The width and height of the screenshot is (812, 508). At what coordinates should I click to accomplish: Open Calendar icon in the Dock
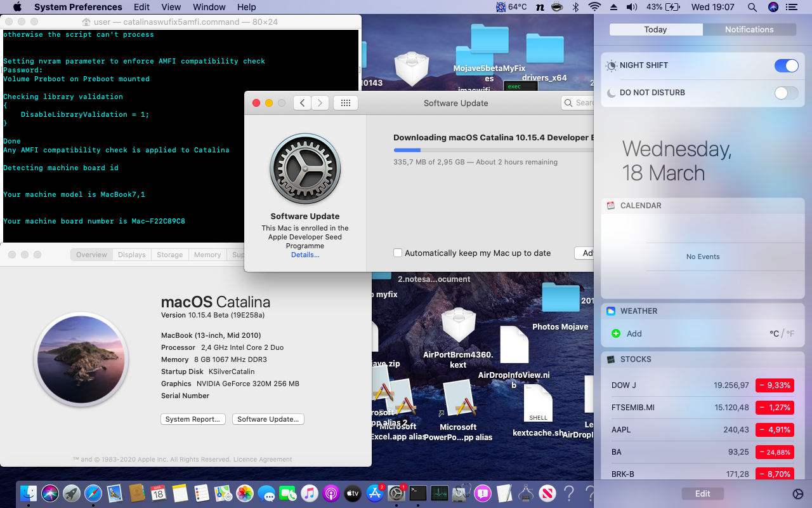coord(158,493)
